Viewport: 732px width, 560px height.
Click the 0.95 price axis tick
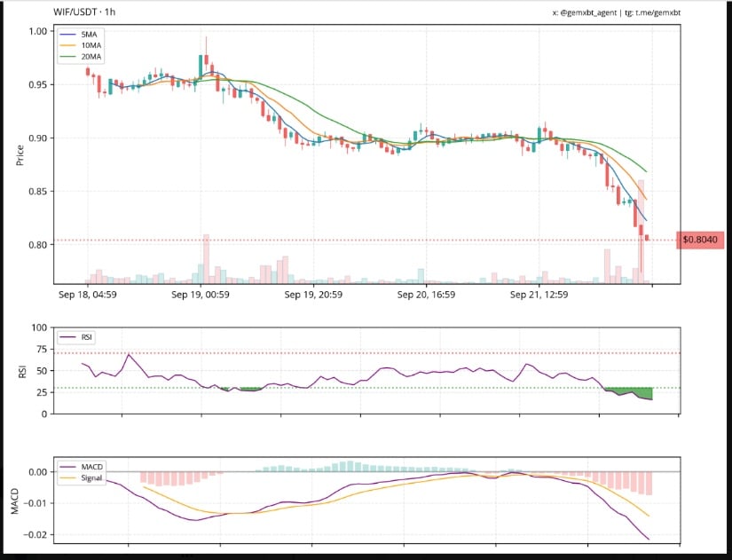[x=38, y=84]
